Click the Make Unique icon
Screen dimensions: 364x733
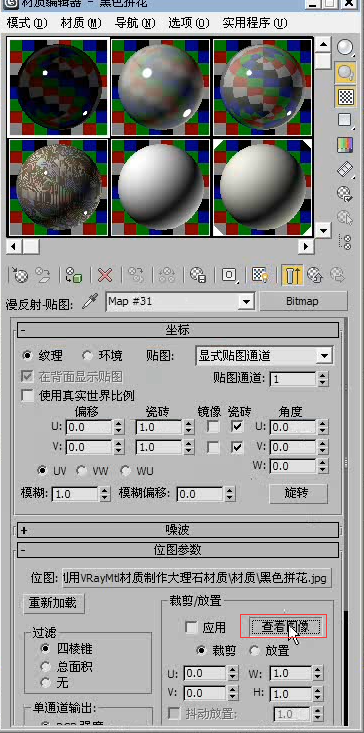point(167,274)
